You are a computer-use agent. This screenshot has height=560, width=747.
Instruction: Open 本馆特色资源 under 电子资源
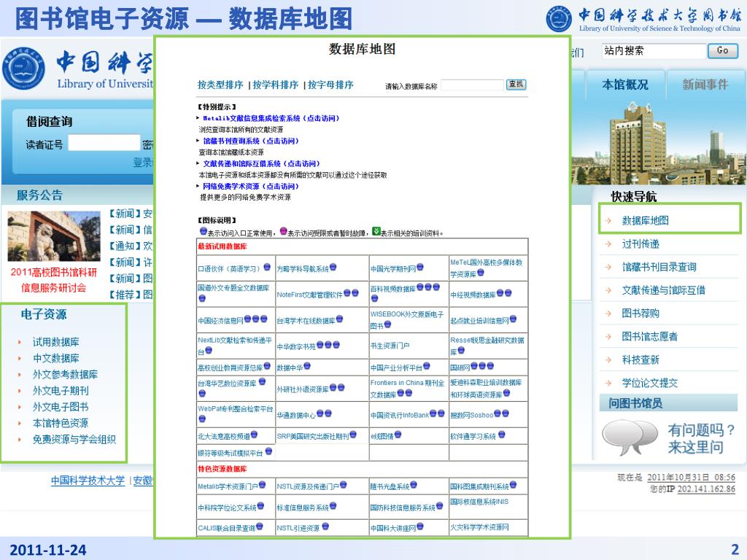point(61,423)
